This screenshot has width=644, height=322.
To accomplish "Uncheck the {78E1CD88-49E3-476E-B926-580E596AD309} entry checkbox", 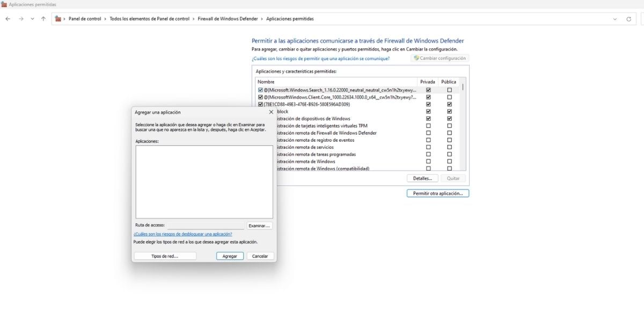I will pos(260,104).
